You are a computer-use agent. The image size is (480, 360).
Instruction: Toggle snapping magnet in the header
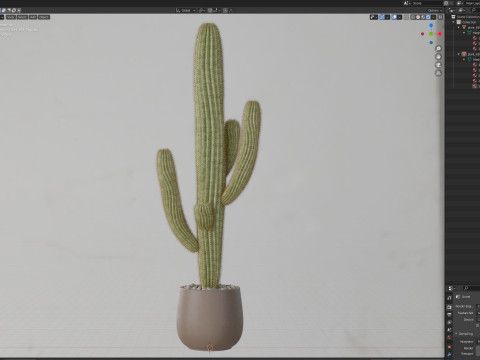coord(210,10)
